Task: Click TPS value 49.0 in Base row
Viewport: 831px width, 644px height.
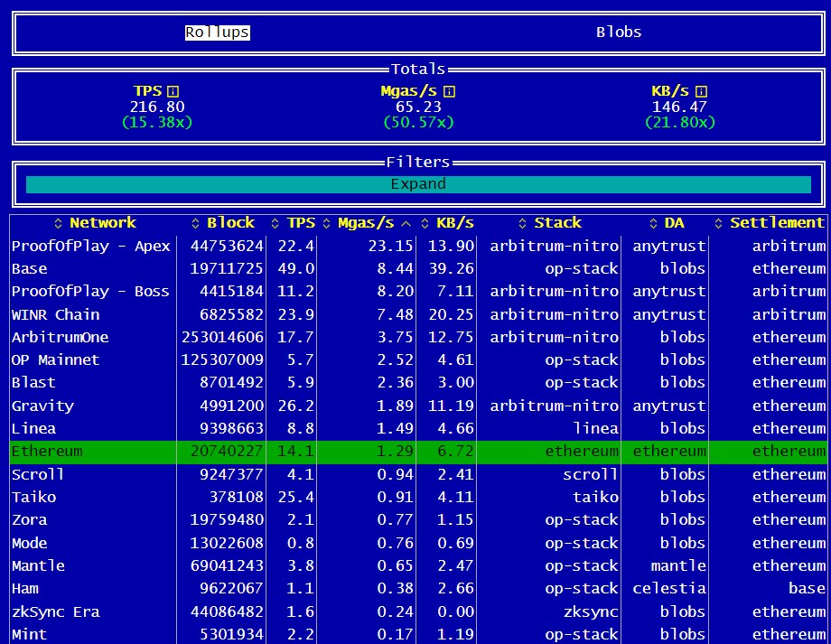Action: point(296,269)
